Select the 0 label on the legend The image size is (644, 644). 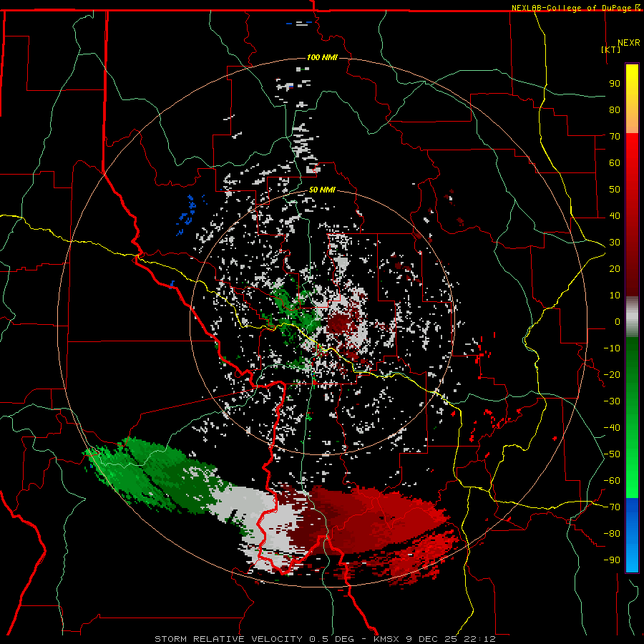618,322
